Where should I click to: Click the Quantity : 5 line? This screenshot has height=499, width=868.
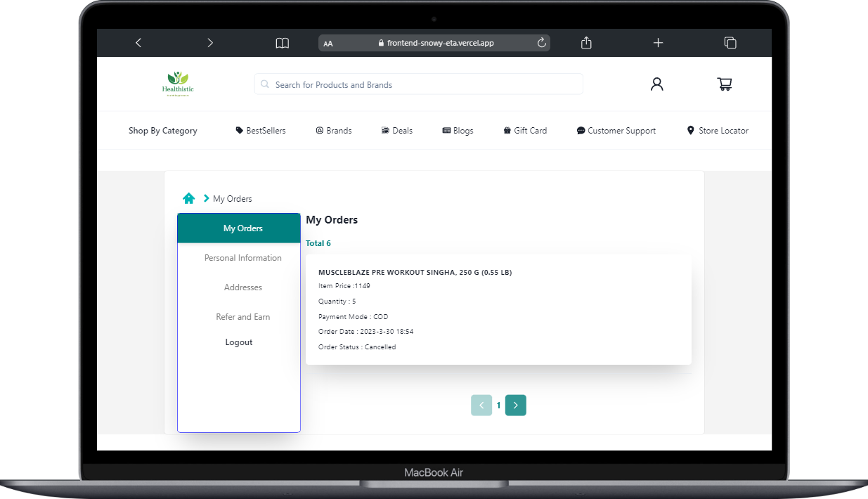tap(337, 302)
